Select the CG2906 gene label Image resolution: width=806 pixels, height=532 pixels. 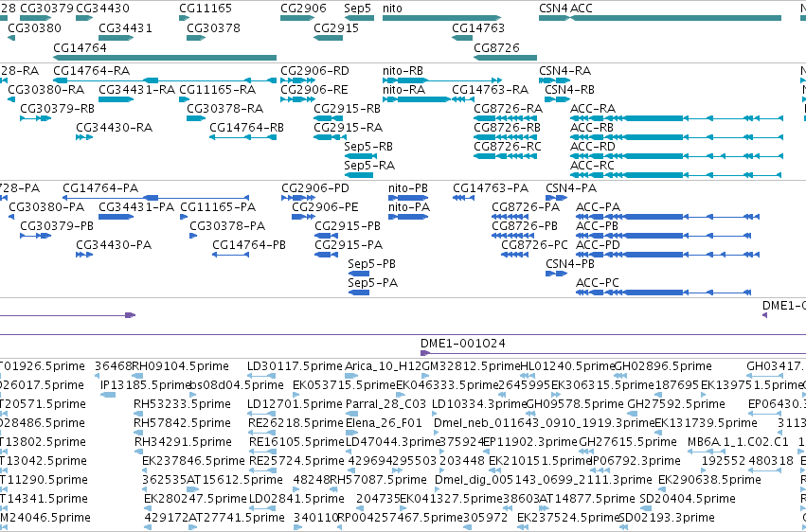point(303,9)
